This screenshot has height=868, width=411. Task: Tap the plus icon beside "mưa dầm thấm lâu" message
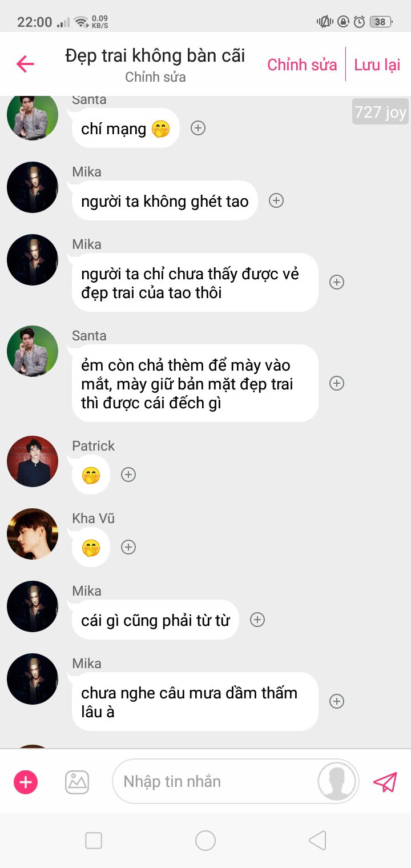point(337,701)
